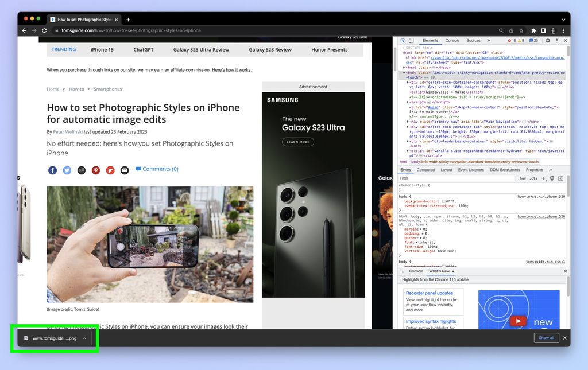Open the overflow tabs chevron next to Sources
Viewport: 588px width, 370px height.
(488, 40)
